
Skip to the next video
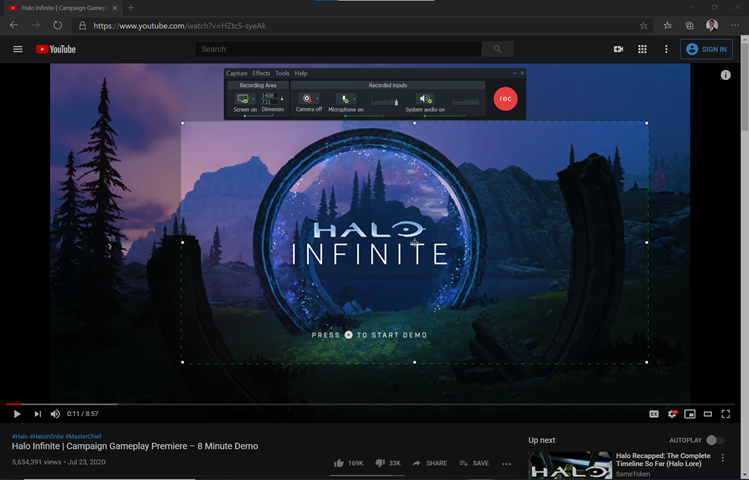[38, 414]
